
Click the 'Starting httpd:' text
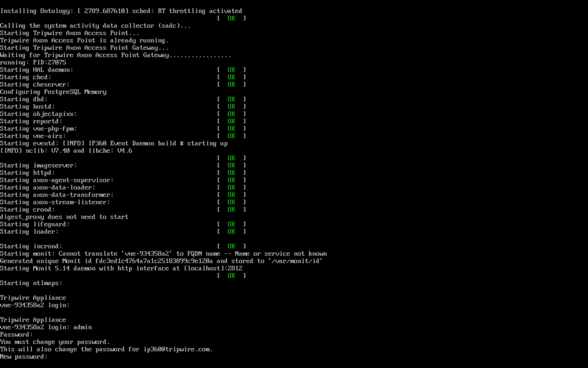28,173
